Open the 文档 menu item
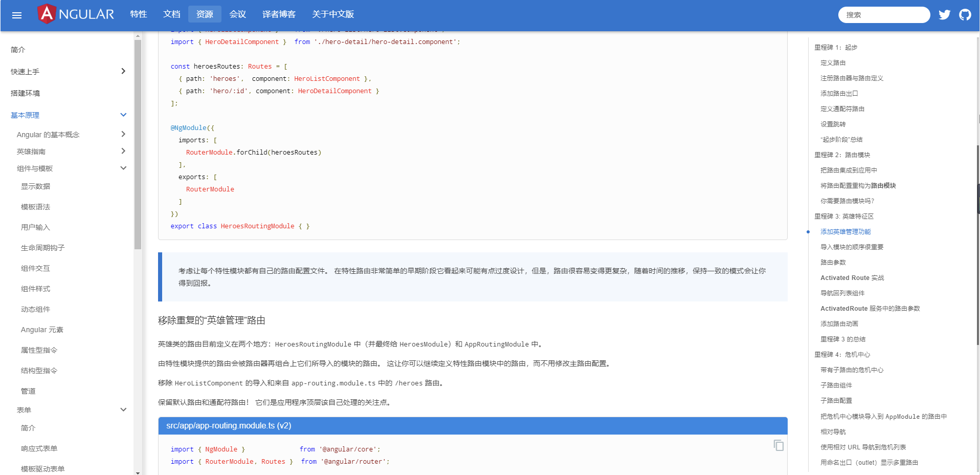The width and height of the screenshot is (980, 475). click(171, 14)
